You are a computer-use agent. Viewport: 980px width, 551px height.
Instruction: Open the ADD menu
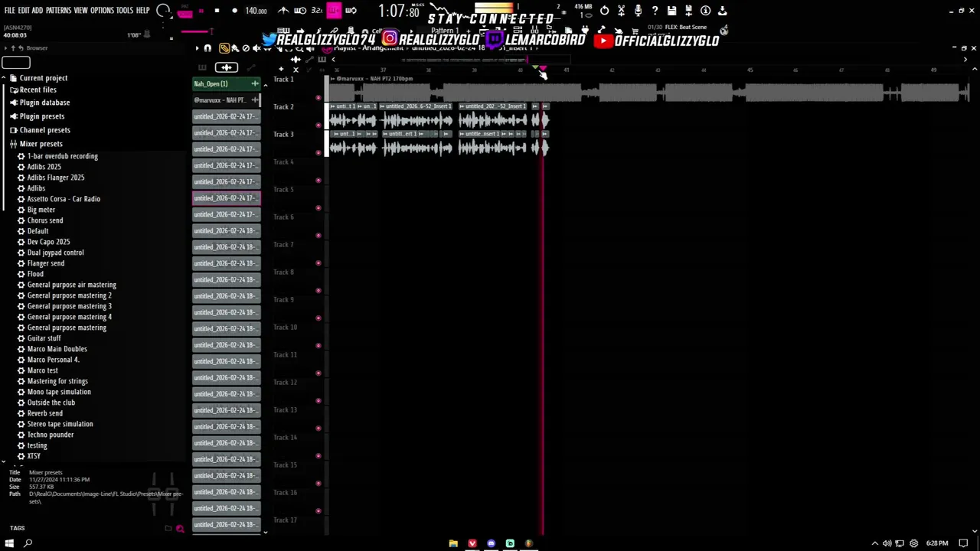[38, 11]
